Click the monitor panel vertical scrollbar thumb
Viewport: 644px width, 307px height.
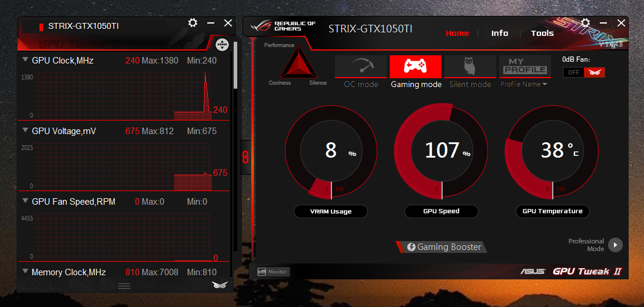235,65
